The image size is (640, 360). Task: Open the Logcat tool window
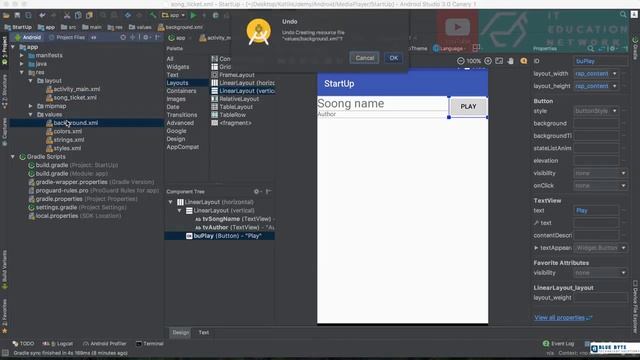coord(58,344)
